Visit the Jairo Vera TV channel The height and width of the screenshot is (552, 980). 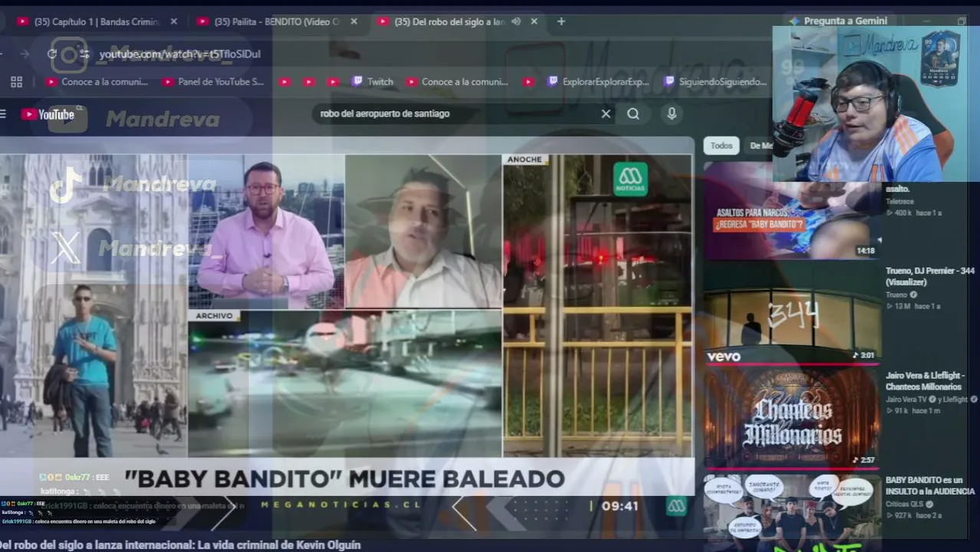point(906,399)
